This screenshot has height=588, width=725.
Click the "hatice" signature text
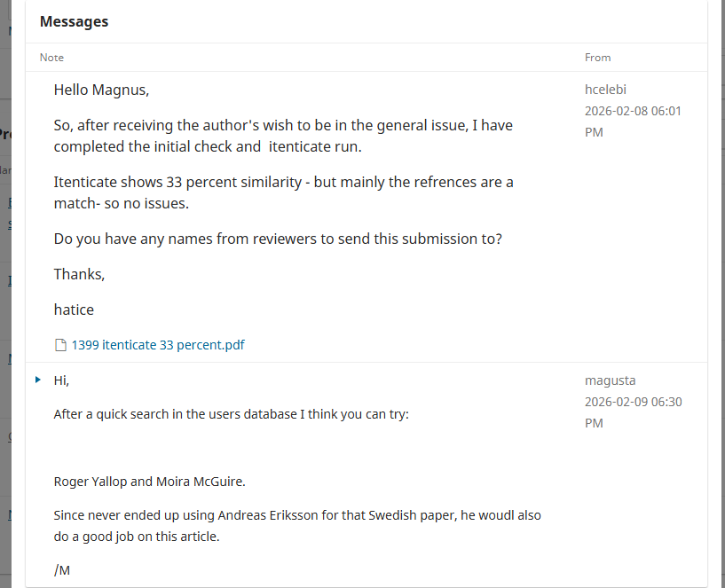[x=74, y=310]
